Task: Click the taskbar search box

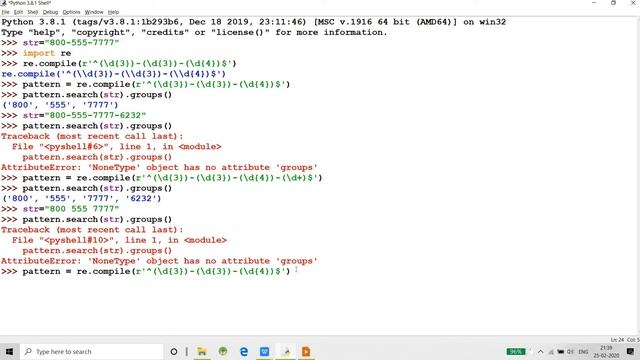Action: 91,351
